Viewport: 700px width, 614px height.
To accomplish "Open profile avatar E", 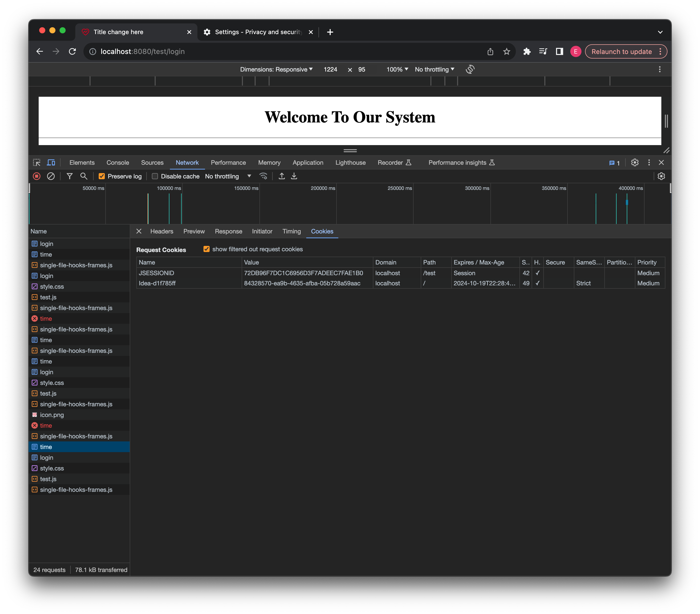I will pyautogui.click(x=575, y=51).
